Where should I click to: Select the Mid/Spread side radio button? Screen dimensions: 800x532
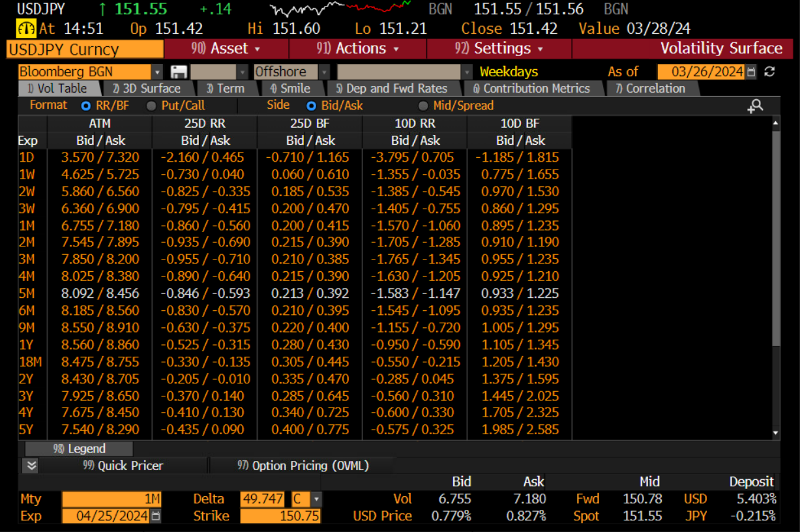pyautogui.click(x=423, y=106)
